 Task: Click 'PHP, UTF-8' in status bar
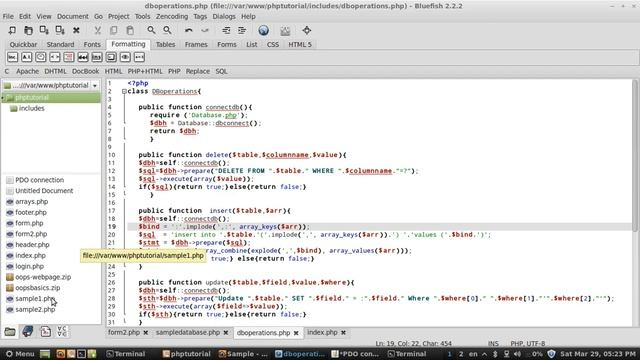pos(527,344)
